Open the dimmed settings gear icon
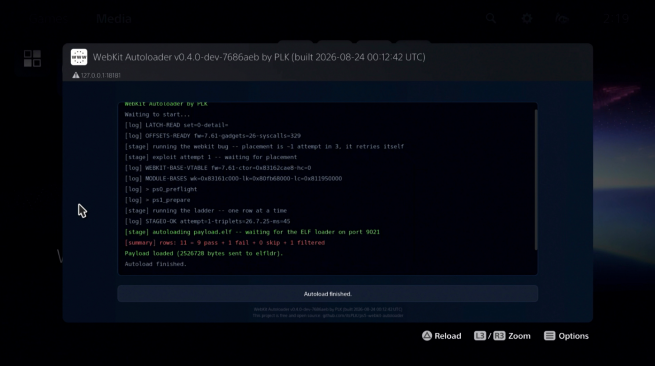This screenshot has width=655, height=366. [x=527, y=18]
